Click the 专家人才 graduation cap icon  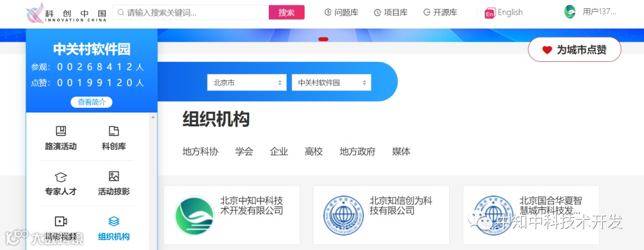(61, 177)
